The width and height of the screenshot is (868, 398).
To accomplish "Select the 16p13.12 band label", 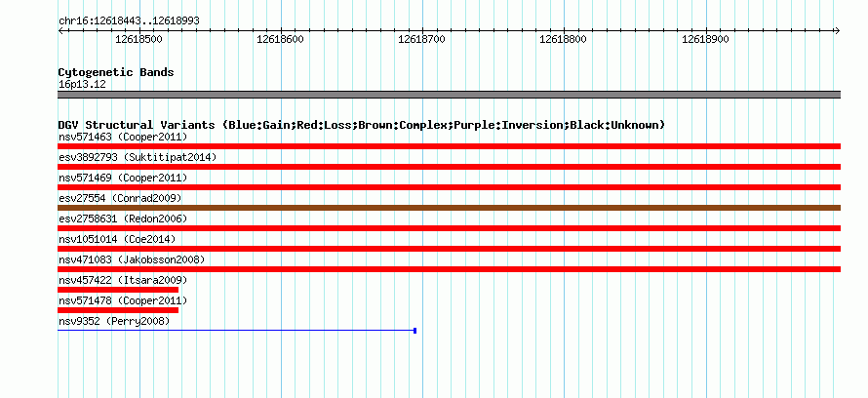I will 82,85.
